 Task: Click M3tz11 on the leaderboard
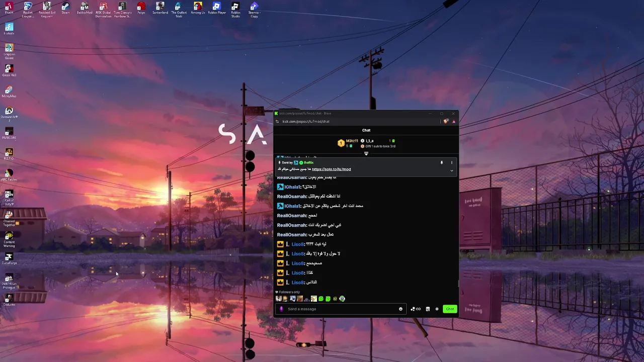tap(352, 141)
